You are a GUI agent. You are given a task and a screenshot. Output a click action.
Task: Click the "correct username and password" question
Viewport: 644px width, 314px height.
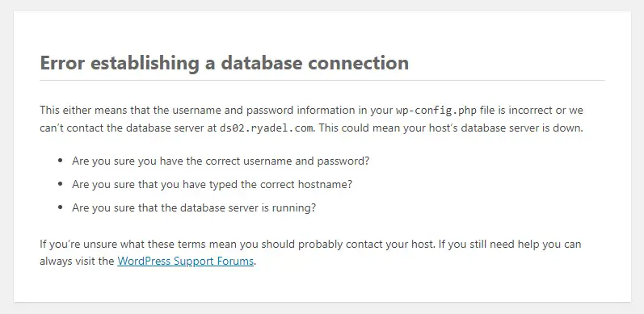[221, 161]
